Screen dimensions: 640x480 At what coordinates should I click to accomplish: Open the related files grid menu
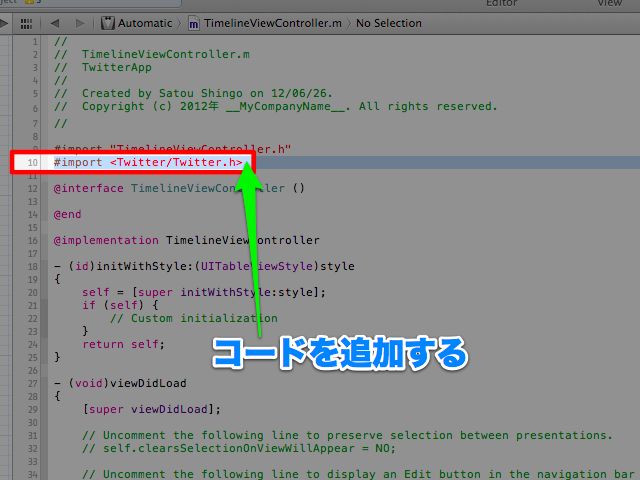[x=26, y=24]
